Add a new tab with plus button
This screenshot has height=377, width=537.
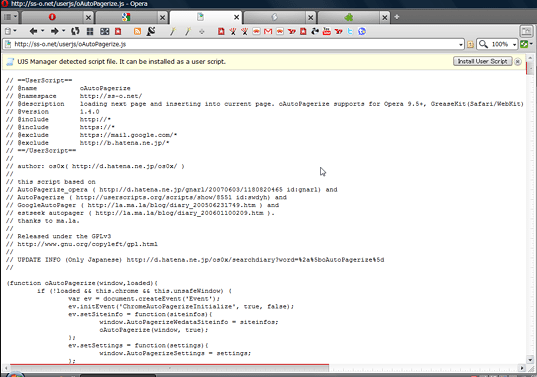[x=397, y=17]
